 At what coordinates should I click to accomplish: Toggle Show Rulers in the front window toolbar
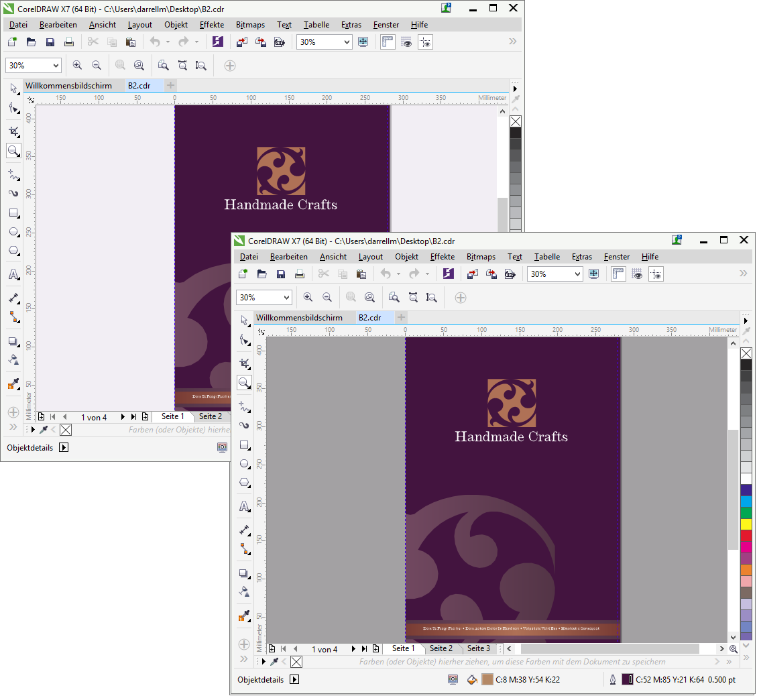(x=618, y=274)
